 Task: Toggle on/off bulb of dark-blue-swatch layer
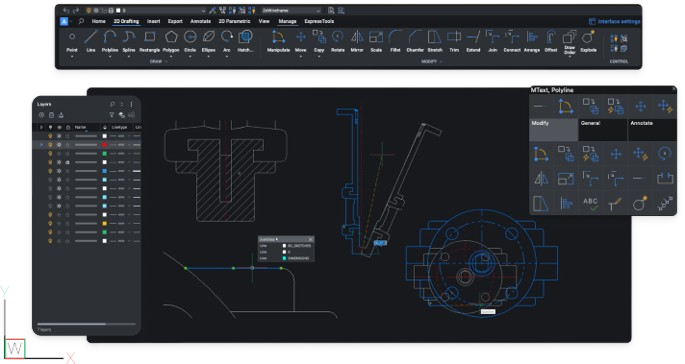(50, 171)
